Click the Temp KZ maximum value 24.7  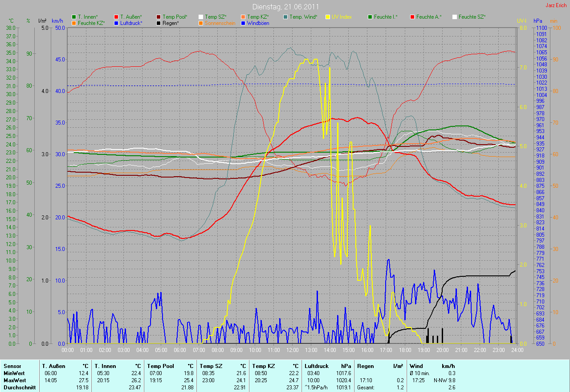pos(293,380)
